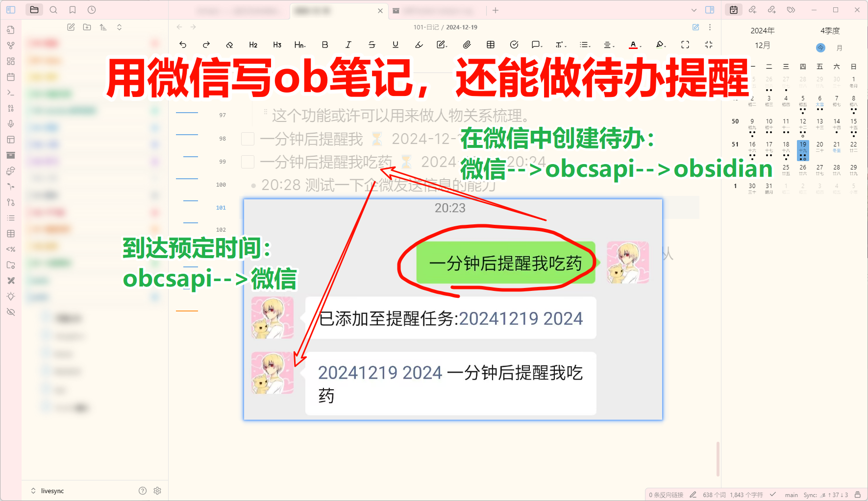Viewport: 868px width, 501px height.
Task: Apply H2 heading from the editing toolbar
Action: coord(253,45)
